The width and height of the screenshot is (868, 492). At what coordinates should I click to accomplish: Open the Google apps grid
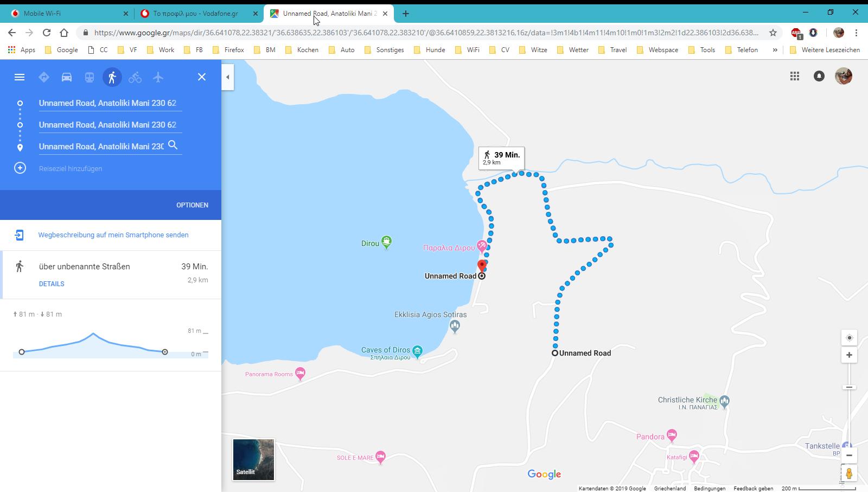click(795, 77)
